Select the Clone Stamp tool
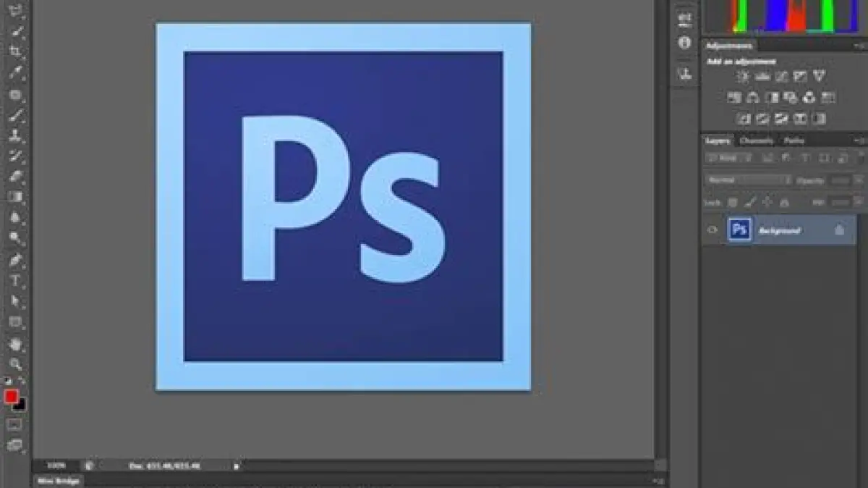868x488 pixels. (x=15, y=135)
